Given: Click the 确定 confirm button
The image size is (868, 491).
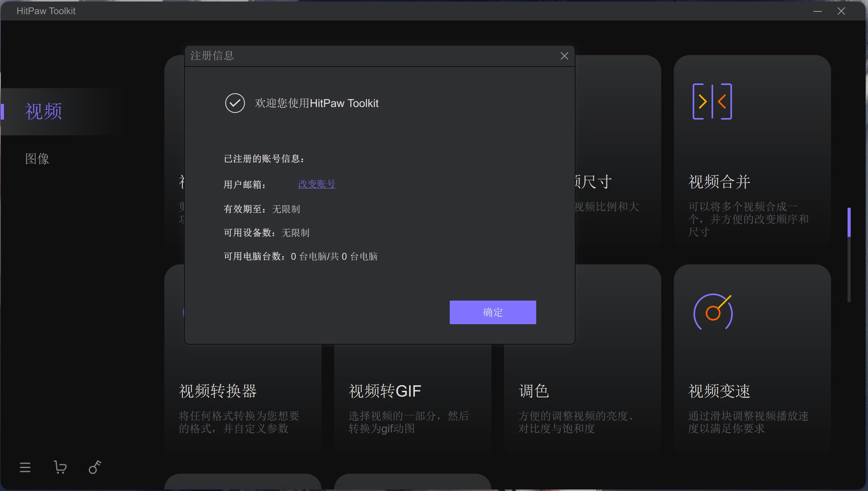Looking at the screenshot, I should (x=493, y=312).
